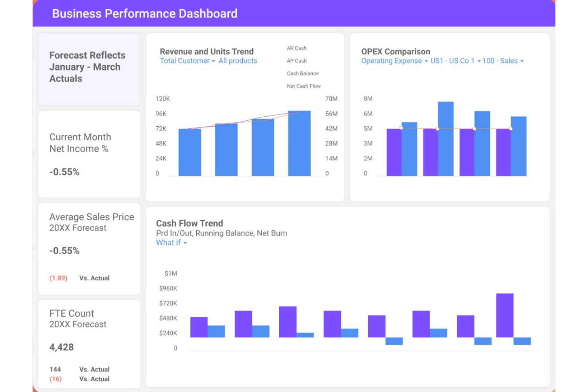Click the AP Cash legend entry
Screen dimensions: 588x392
click(297, 61)
